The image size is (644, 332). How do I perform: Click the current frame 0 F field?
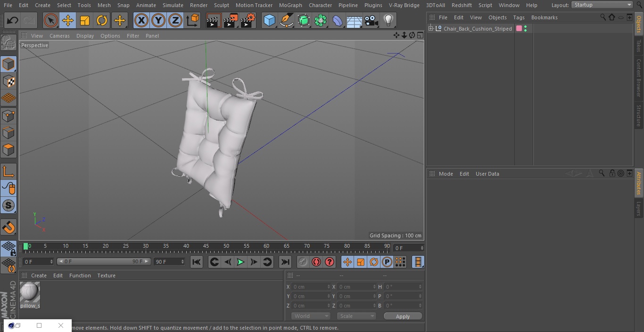pos(38,261)
